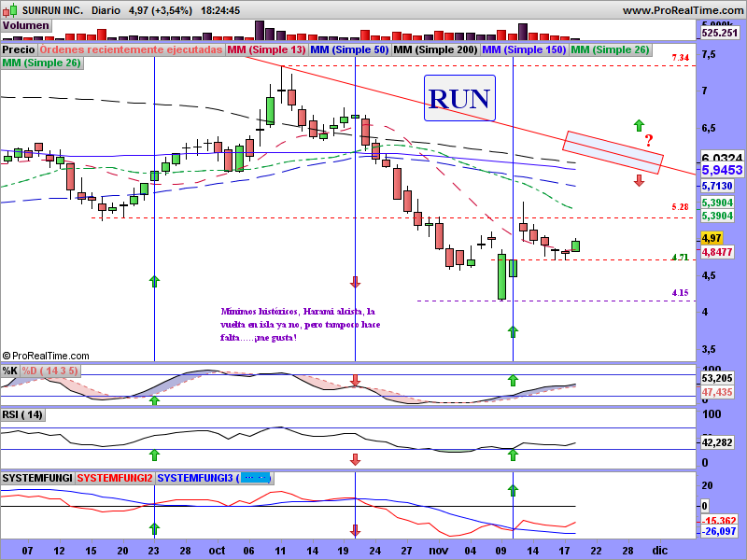Select the RUN text box on chart

[459, 98]
